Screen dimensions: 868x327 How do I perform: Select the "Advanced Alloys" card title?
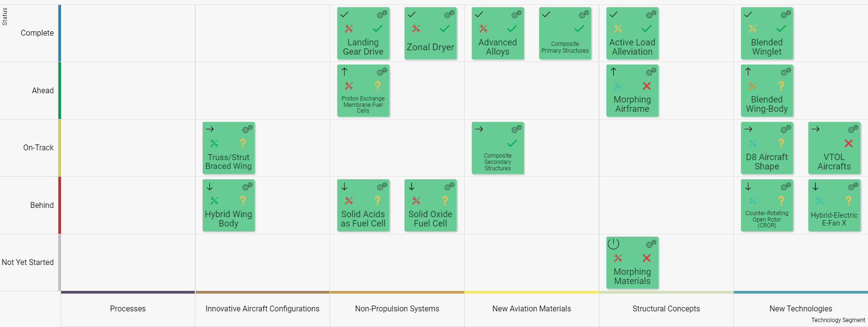(497, 47)
